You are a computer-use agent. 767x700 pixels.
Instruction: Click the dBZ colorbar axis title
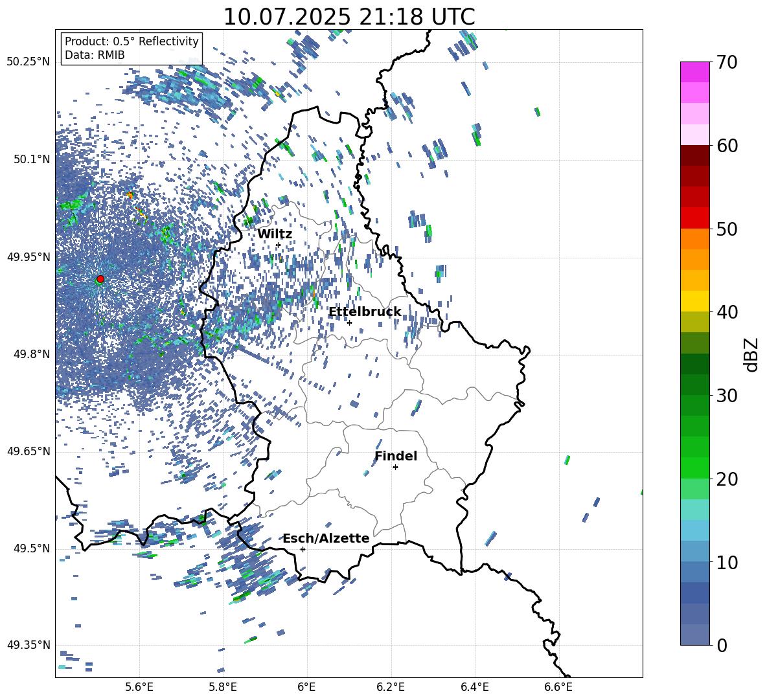pyautogui.click(x=752, y=354)
